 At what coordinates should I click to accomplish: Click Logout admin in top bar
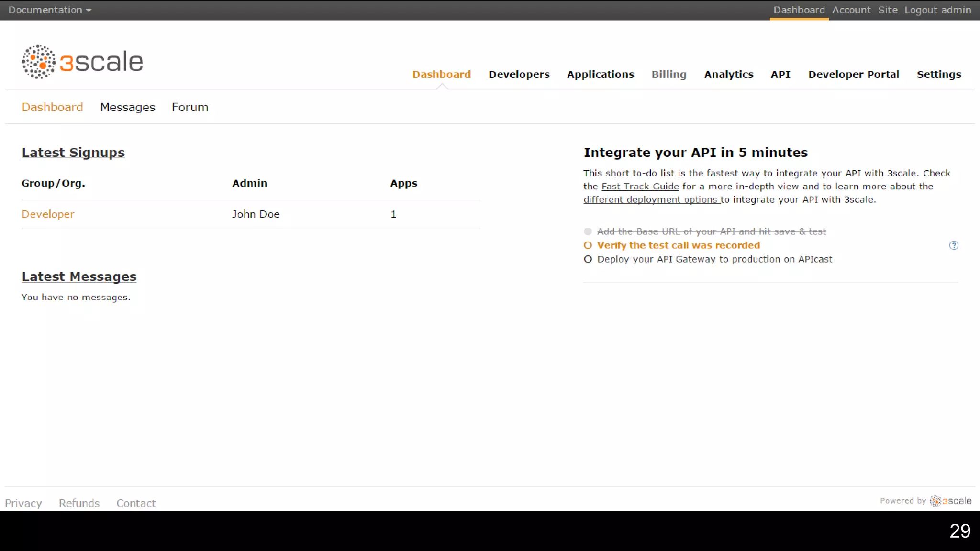point(937,10)
